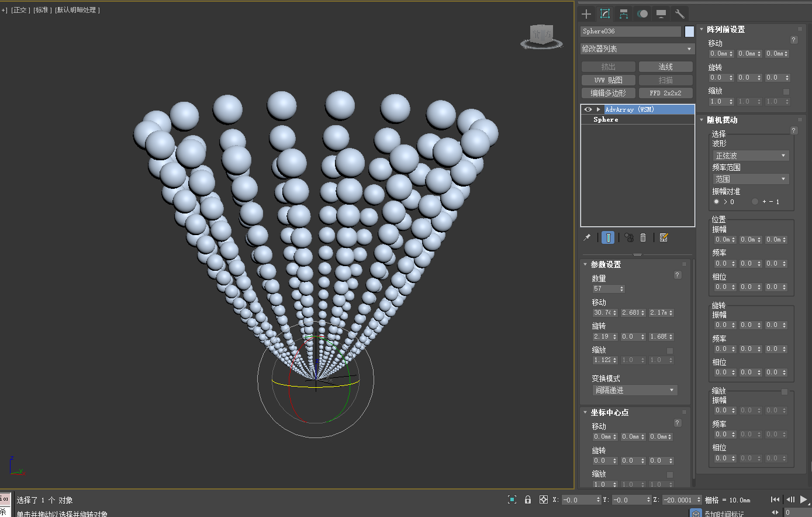Open the 间隔递进 transform mode dropdown
Image resolution: width=812 pixels, height=517 pixels.
pyautogui.click(x=635, y=390)
